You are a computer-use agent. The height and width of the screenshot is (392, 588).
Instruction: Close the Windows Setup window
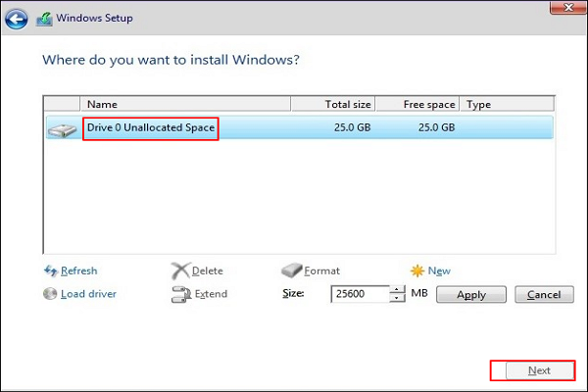click(568, 7)
